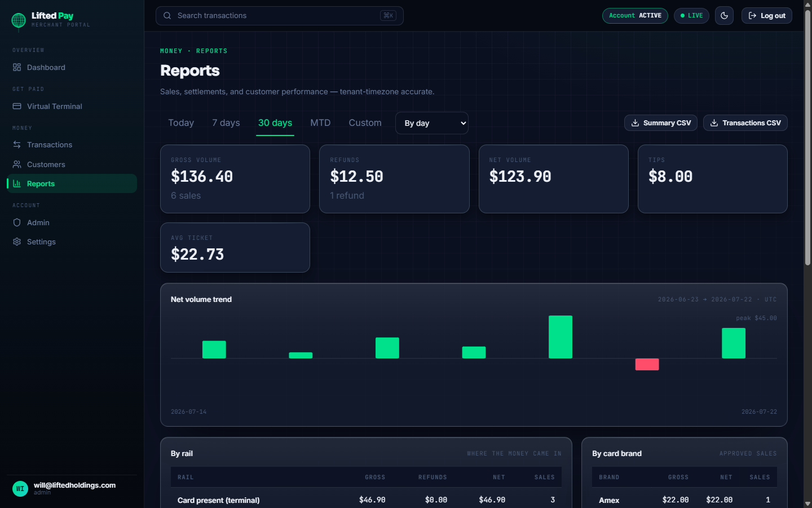
Task: Click the Tips $8.00 card
Action: 713,179
